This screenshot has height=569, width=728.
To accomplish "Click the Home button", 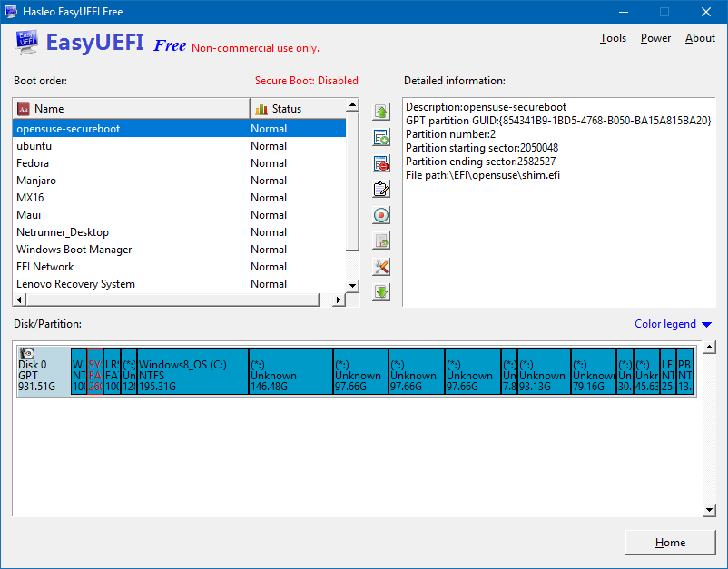I will pos(670,542).
